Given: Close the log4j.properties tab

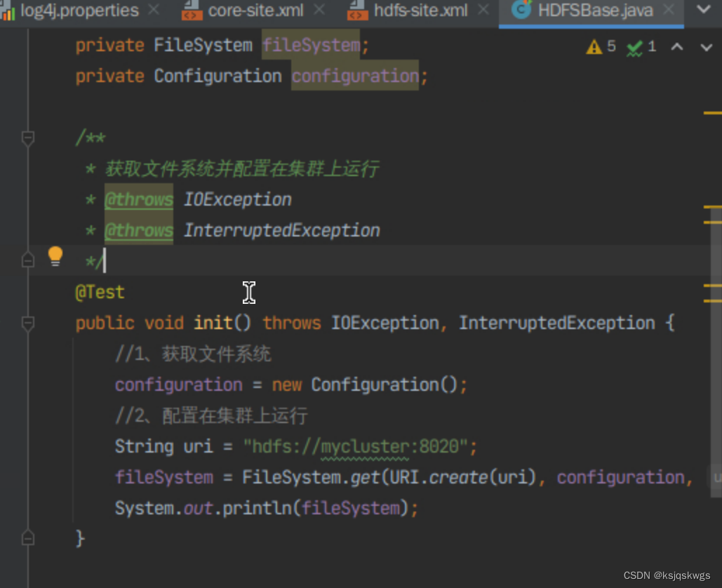Looking at the screenshot, I should tap(153, 11).
